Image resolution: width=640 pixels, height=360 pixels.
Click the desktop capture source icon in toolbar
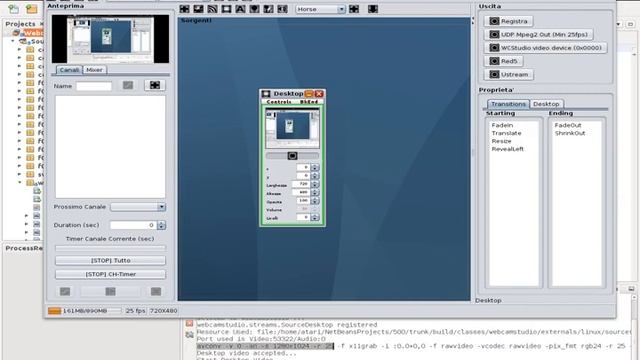[x=198, y=9]
